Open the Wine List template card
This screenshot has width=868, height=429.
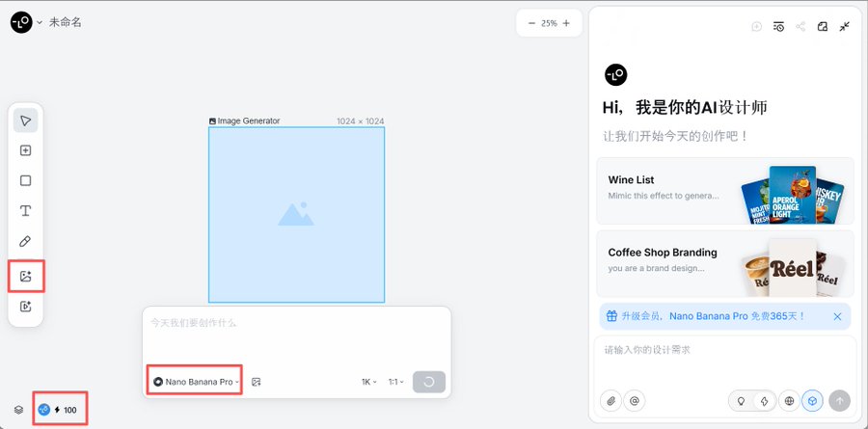point(724,191)
